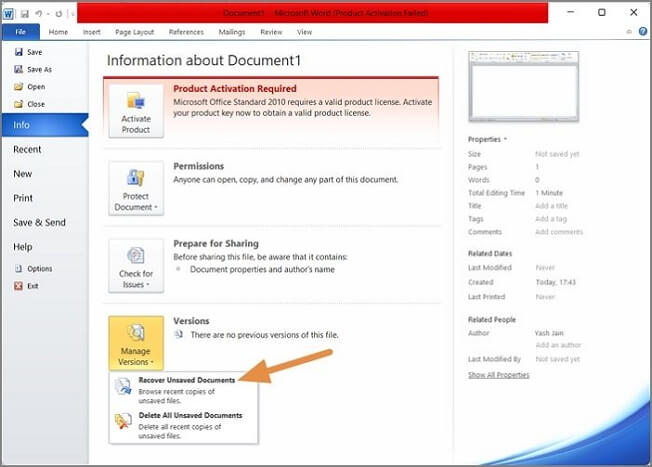Open the Page Layout tab
This screenshot has height=467, width=652.
[x=134, y=32]
